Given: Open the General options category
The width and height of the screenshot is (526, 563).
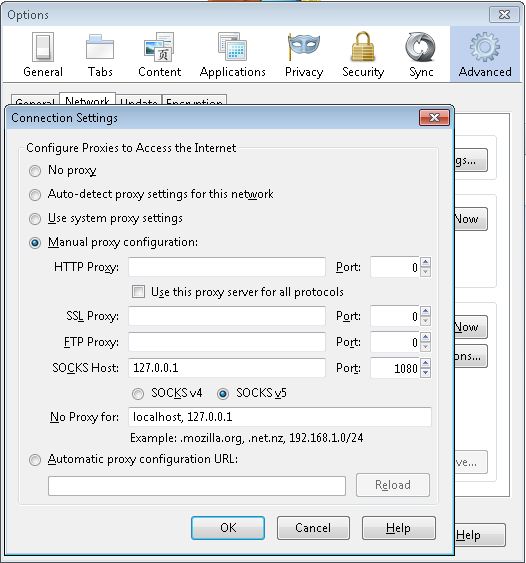Looking at the screenshot, I should tap(43, 55).
